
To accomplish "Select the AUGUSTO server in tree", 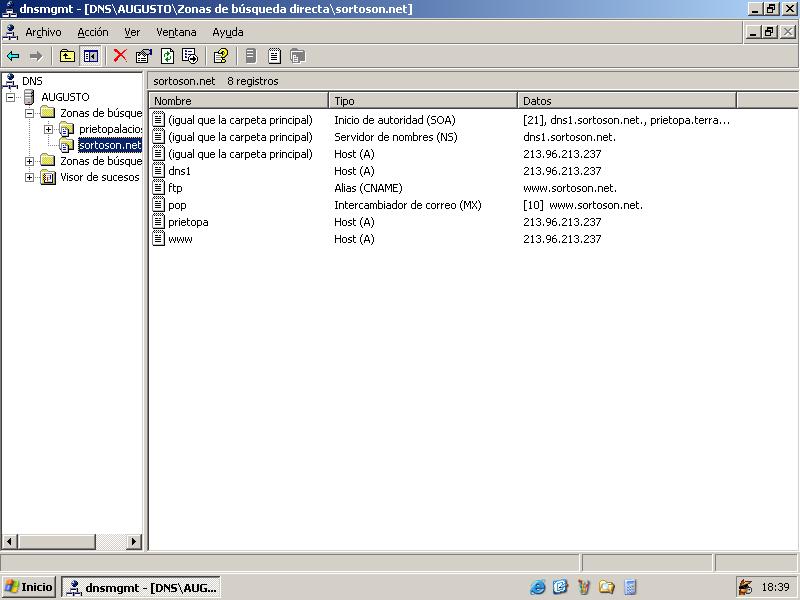I will (65, 97).
